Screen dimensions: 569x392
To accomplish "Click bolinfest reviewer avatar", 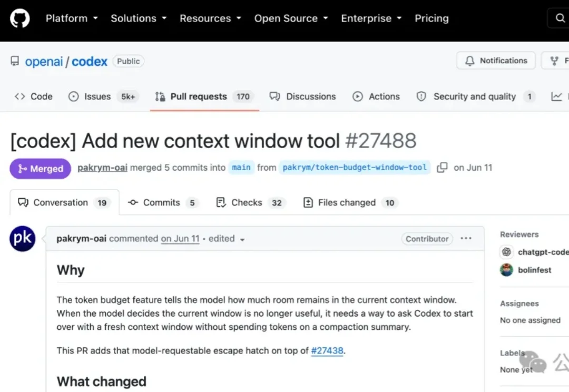I will pyautogui.click(x=507, y=270).
